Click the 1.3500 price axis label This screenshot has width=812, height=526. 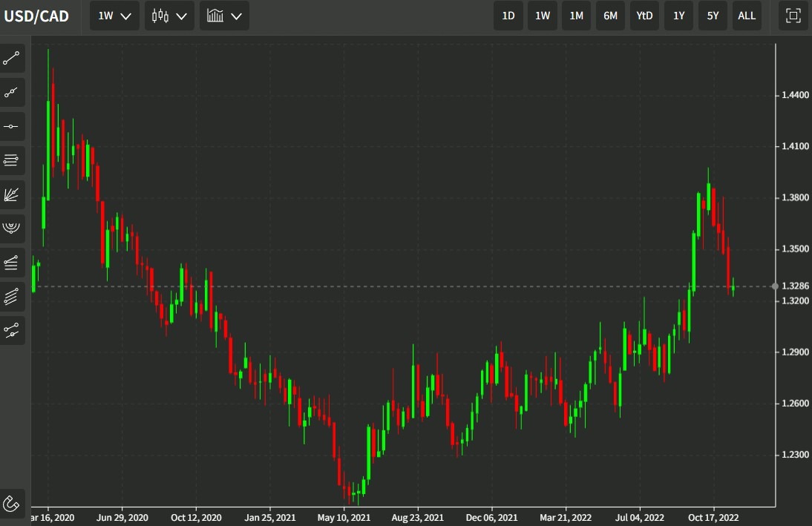click(x=795, y=249)
